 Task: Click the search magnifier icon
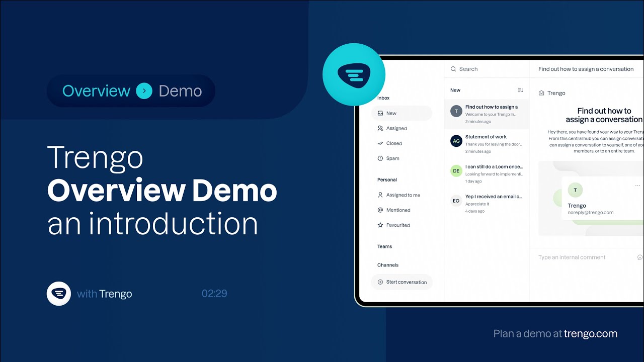(453, 69)
